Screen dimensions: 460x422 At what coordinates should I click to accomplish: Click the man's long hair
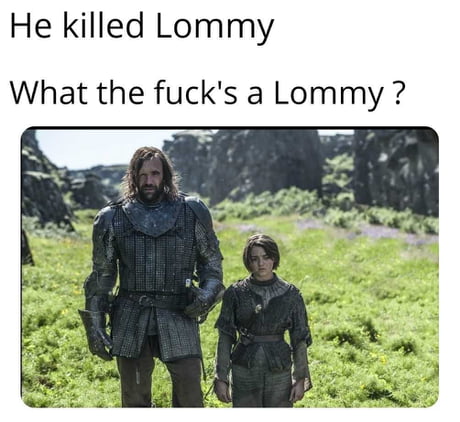(152, 173)
